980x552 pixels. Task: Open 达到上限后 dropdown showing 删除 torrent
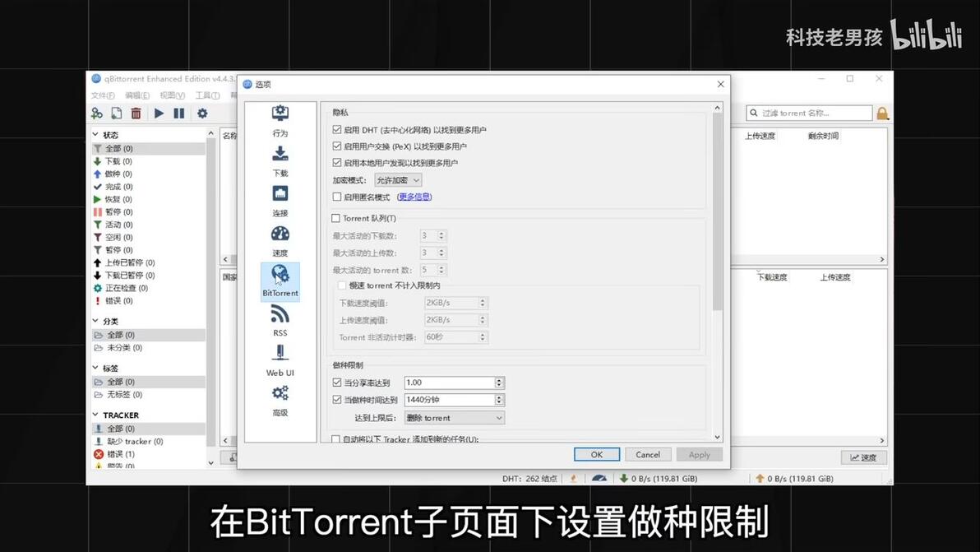[455, 418]
